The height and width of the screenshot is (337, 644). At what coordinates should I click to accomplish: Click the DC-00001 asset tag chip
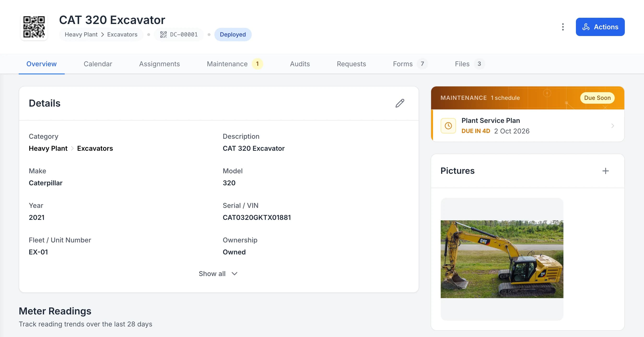point(179,35)
